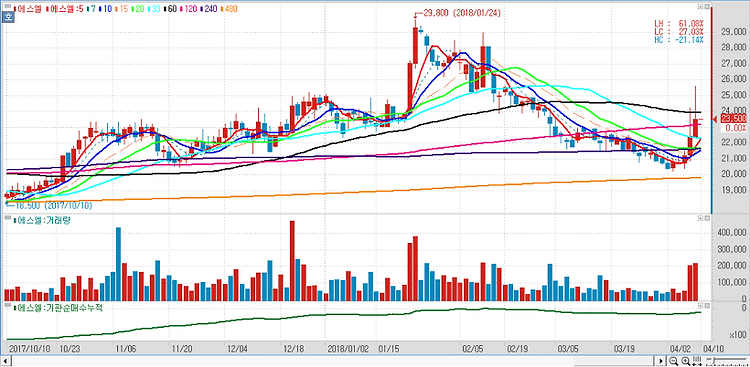This screenshot has height=367, width=750.
Task: Select the 33-day moving average legend
Action: coord(154,9)
